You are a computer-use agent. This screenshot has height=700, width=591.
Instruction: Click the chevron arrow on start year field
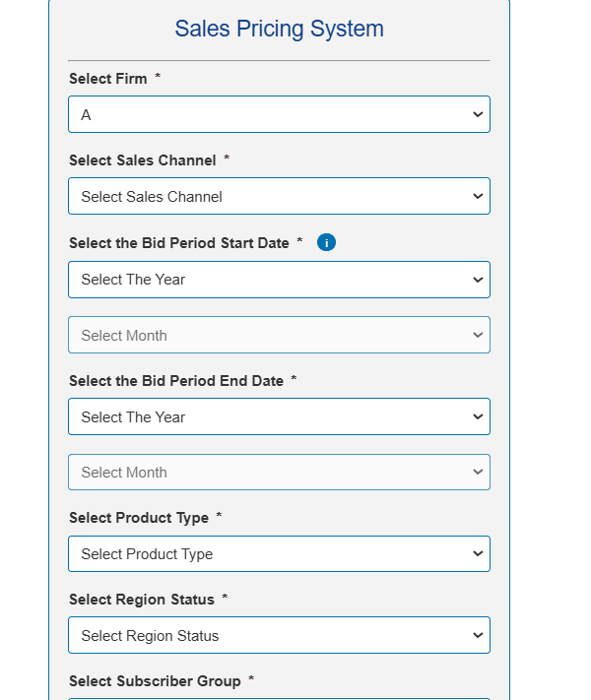coord(478,280)
